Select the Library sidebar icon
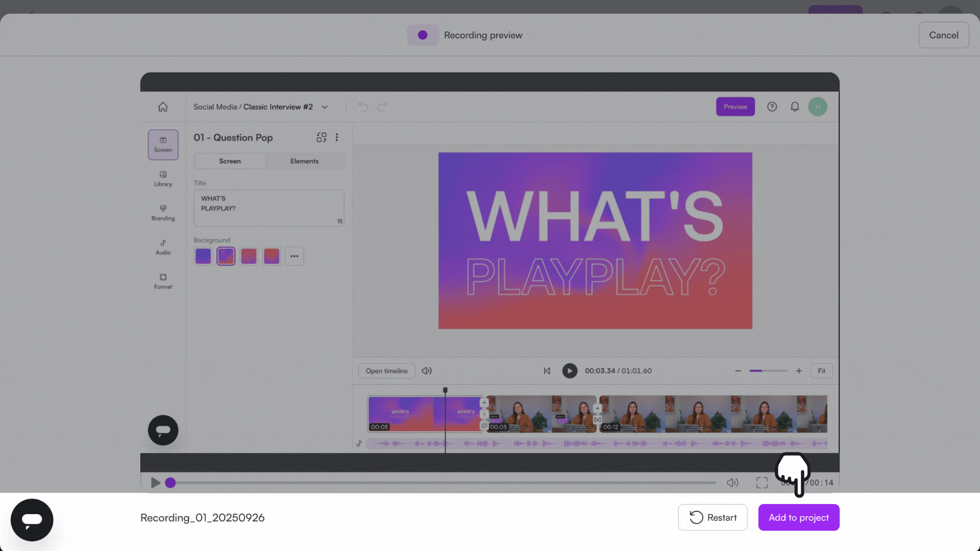This screenshot has width=980, height=551. (163, 179)
